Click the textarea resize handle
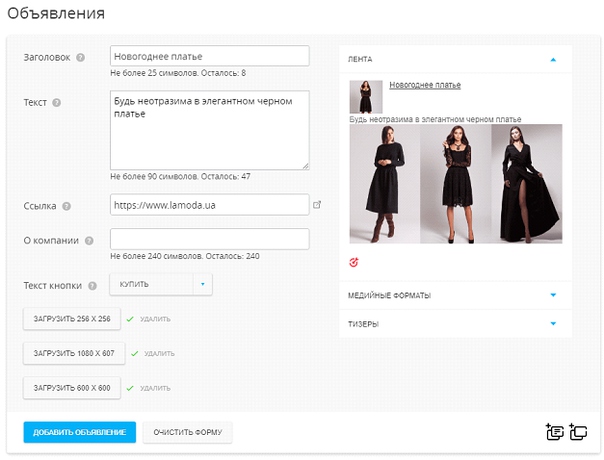 click(x=305, y=166)
